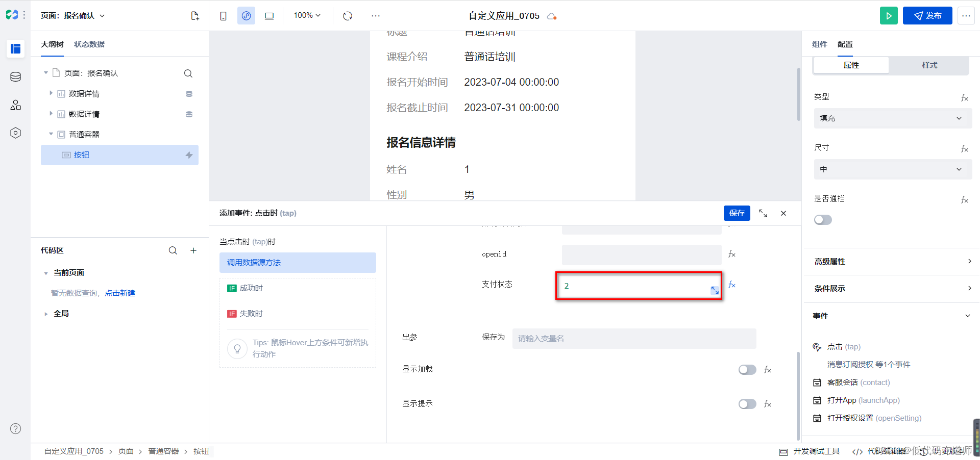This screenshot has height=460, width=980.
Task: Search the code area with magnifier icon
Action: (173, 250)
